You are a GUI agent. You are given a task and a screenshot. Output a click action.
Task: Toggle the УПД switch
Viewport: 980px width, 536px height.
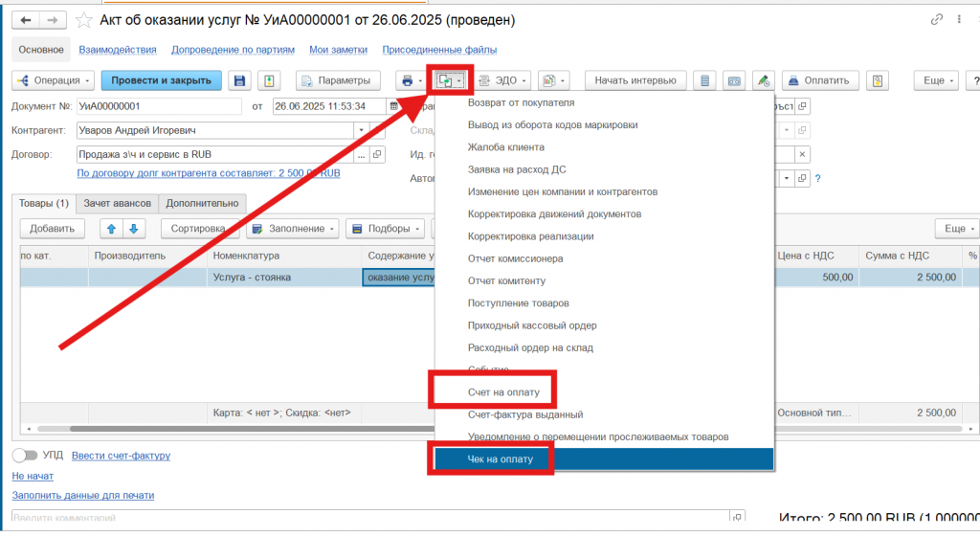point(25,456)
